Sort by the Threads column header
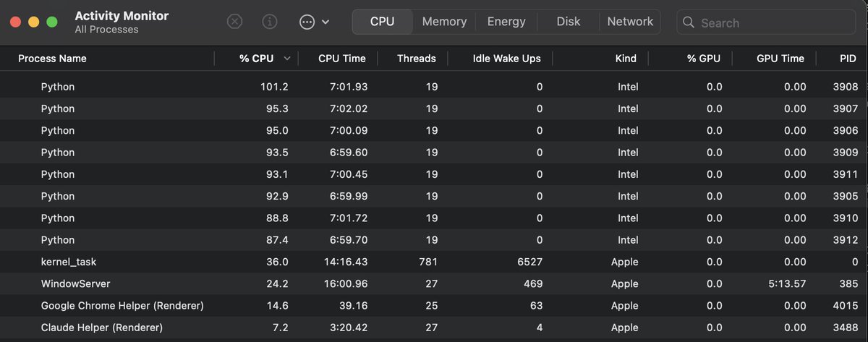 point(417,59)
